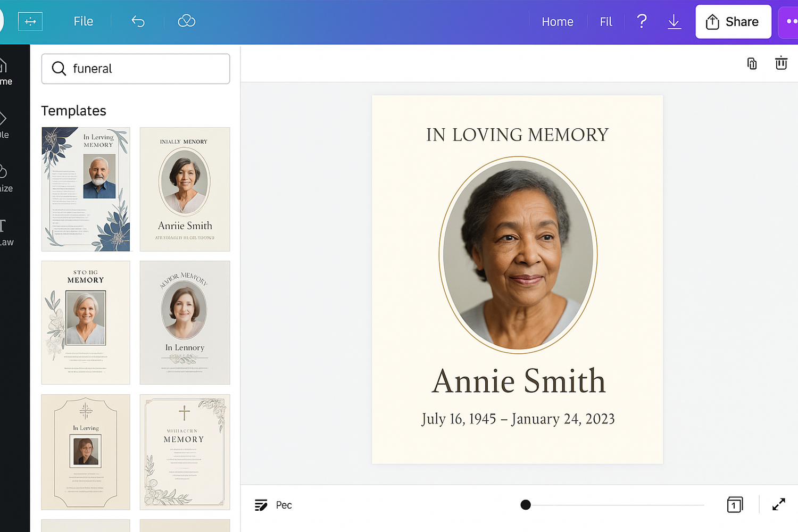Select the oval portrait photo on canvas
Viewport: 798px width, 532px height.
point(518,255)
